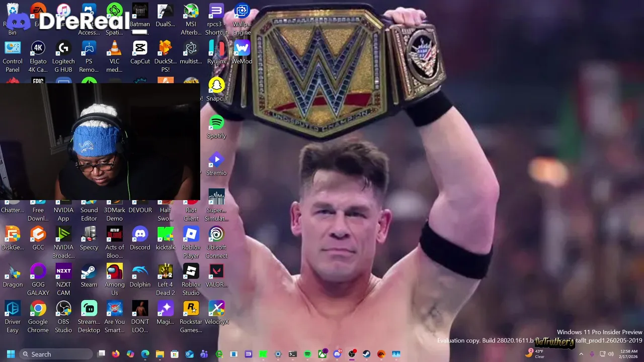644x362 pixels.
Task: Select the Steam desktop shortcut icon
Action: tap(89, 276)
